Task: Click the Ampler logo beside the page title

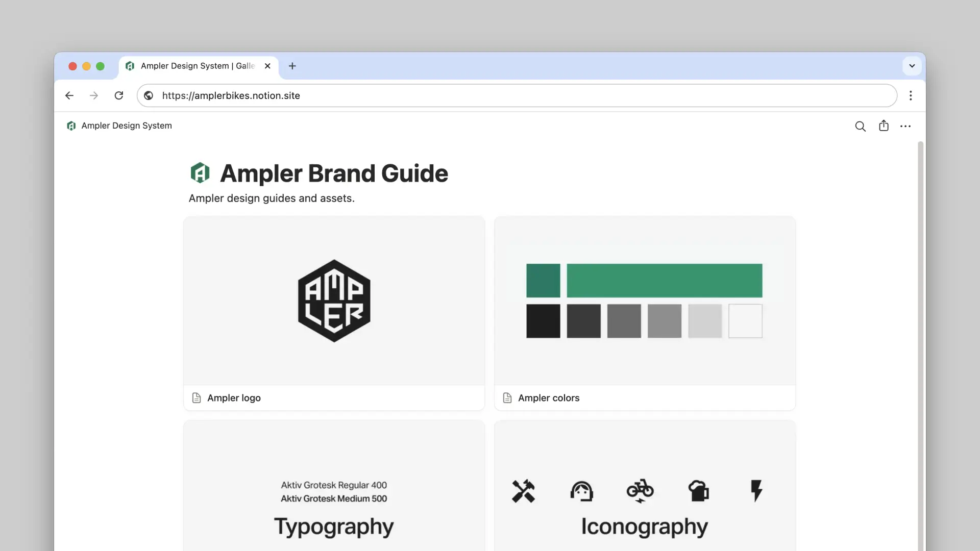Action: pos(200,172)
